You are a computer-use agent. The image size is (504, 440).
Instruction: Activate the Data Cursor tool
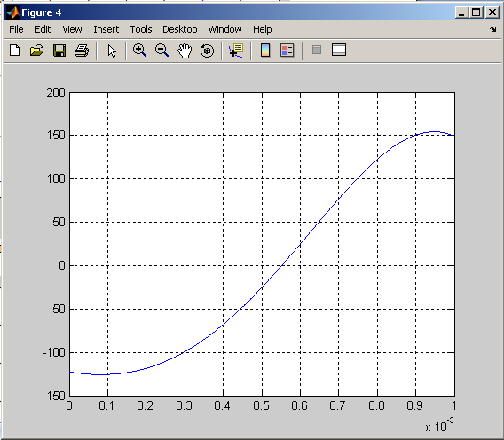pos(236,51)
